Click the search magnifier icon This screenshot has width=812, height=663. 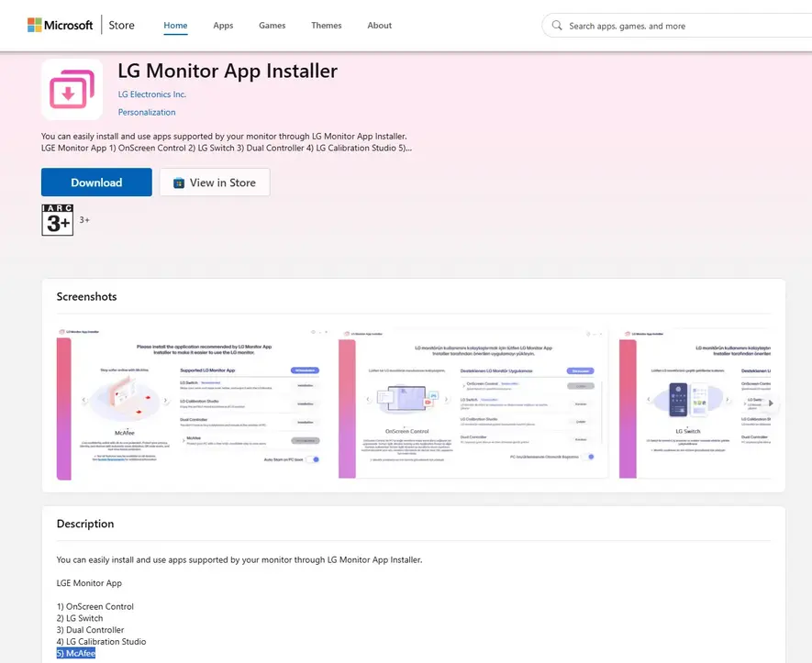(557, 26)
